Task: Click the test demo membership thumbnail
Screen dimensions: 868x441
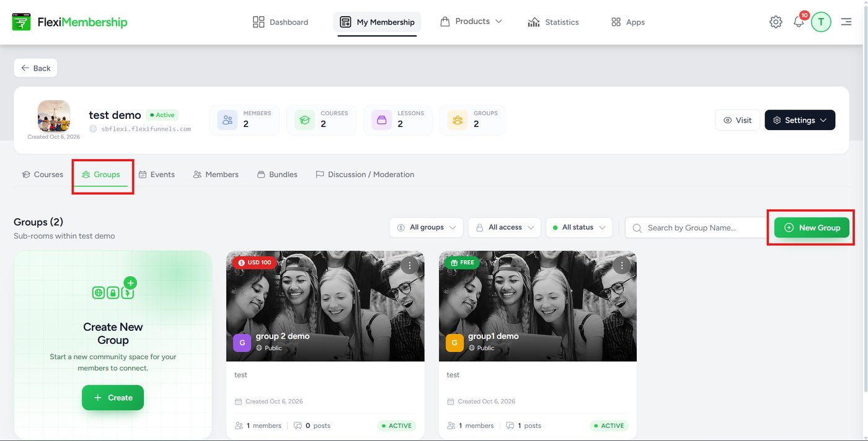Action: [x=54, y=116]
